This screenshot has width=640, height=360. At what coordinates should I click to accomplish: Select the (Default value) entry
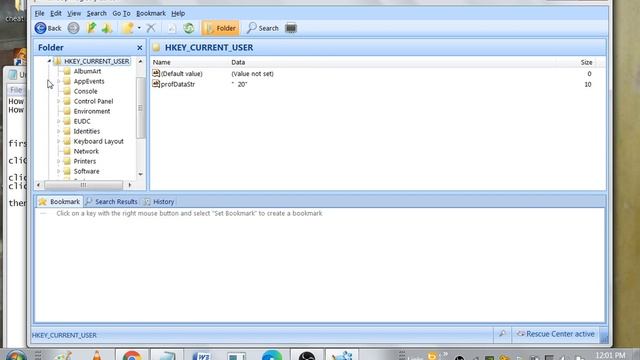tap(178, 74)
